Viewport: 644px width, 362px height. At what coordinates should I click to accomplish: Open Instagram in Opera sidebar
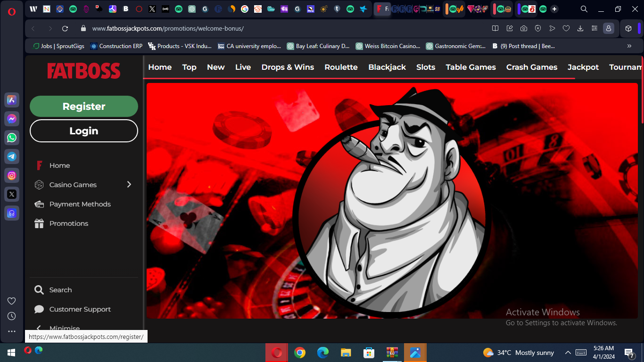[x=12, y=175]
